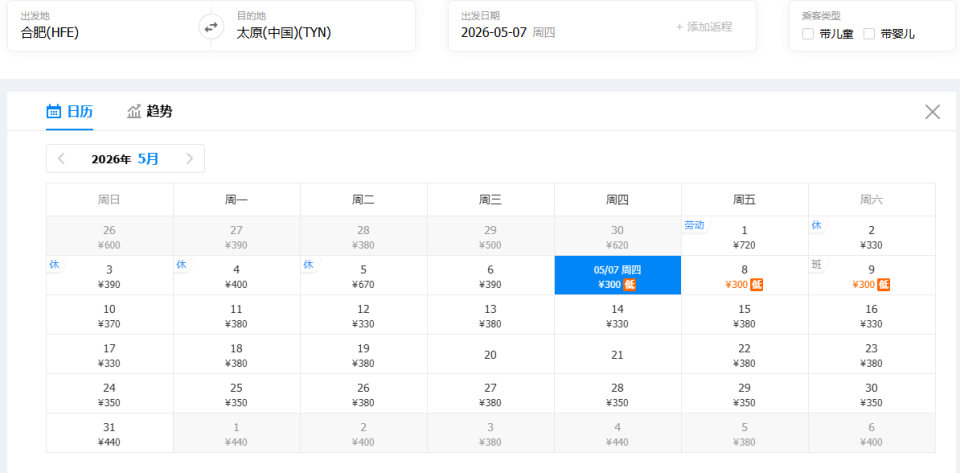Select May 21 with no price
The width and height of the screenshot is (960, 473).
click(618, 354)
